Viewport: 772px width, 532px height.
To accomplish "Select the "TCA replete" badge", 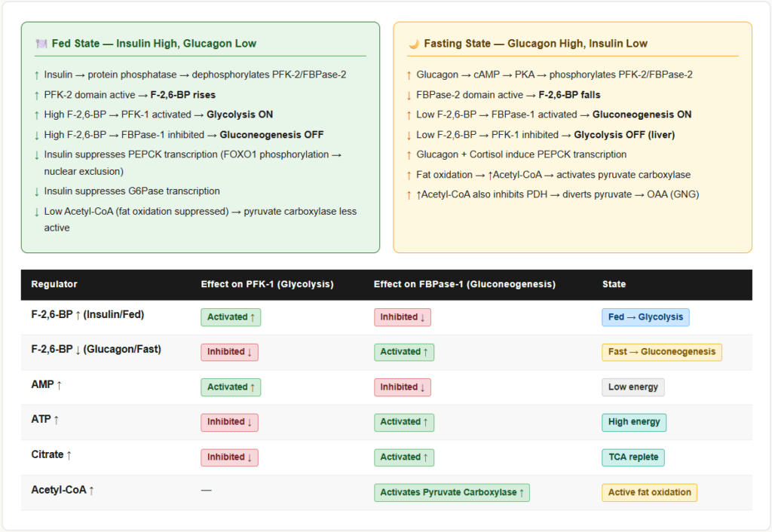I will 633,457.
